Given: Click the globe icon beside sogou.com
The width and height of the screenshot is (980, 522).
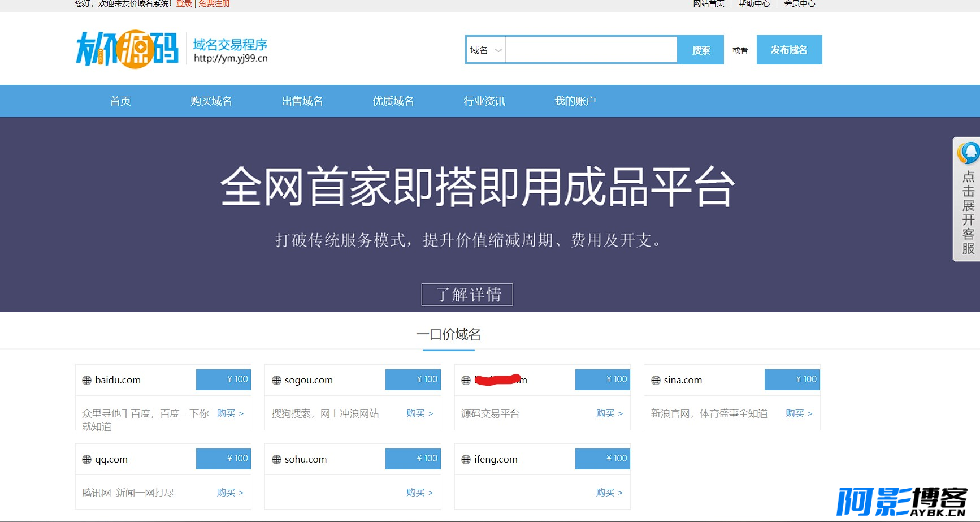Looking at the screenshot, I should tap(276, 381).
